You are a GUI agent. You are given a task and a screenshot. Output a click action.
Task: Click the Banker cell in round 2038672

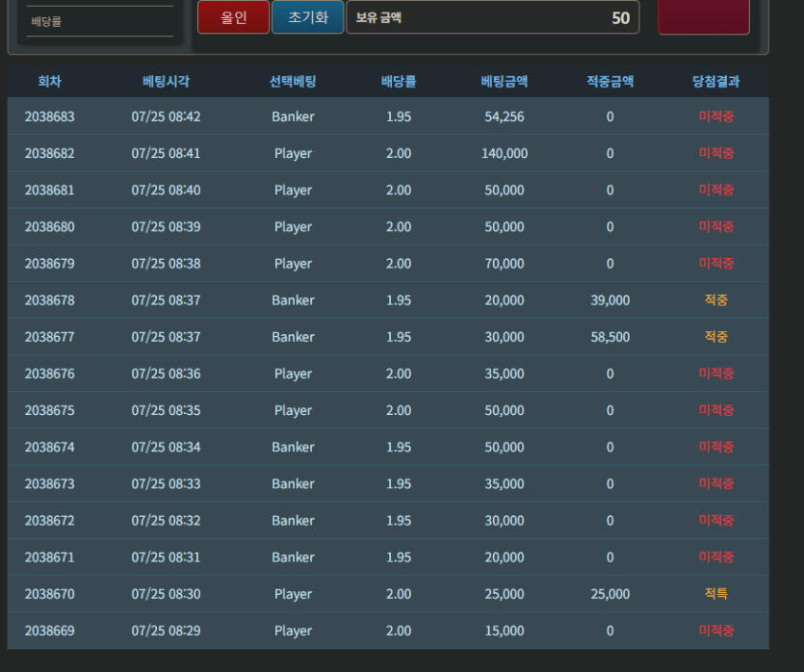click(x=293, y=520)
